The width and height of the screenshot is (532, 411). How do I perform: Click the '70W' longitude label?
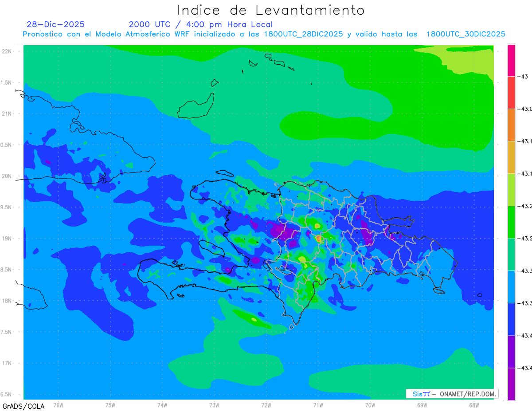pos(370,405)
